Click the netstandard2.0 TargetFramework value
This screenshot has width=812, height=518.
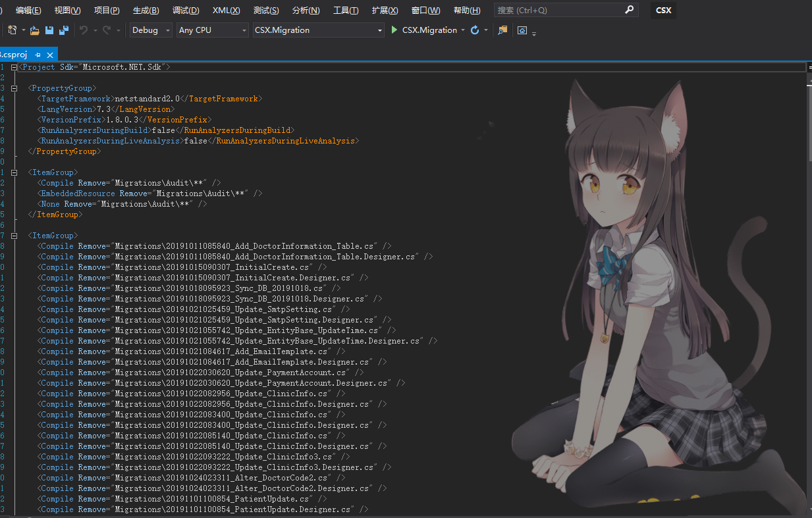coord(148,99)
